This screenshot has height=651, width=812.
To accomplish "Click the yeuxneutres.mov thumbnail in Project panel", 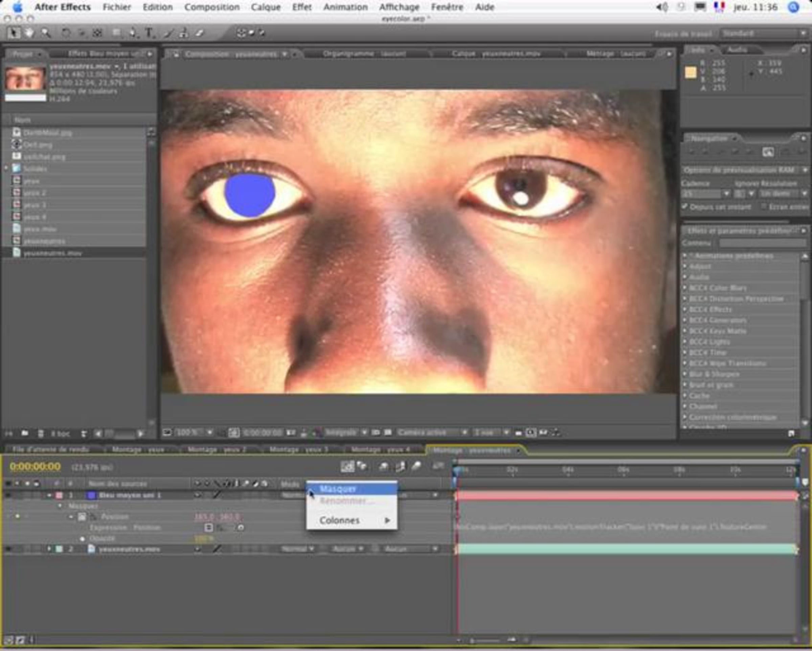I will [x=25, y=78].
